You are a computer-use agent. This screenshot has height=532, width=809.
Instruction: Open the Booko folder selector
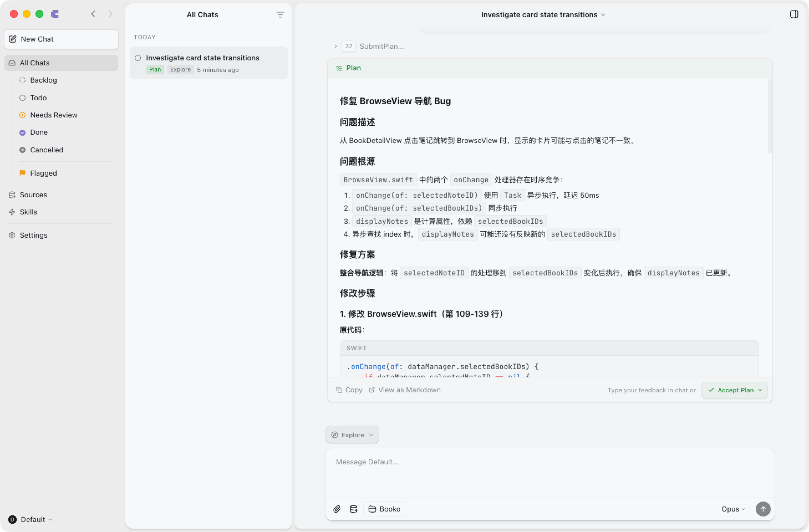point(384,509)
